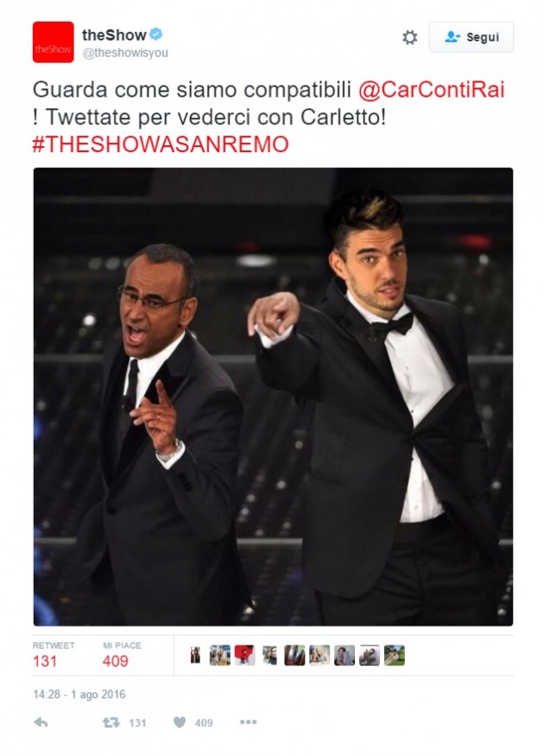Click the first liker avatar thumbnail
The height and width of the screenshot is (756, 544).
[195, 655]
